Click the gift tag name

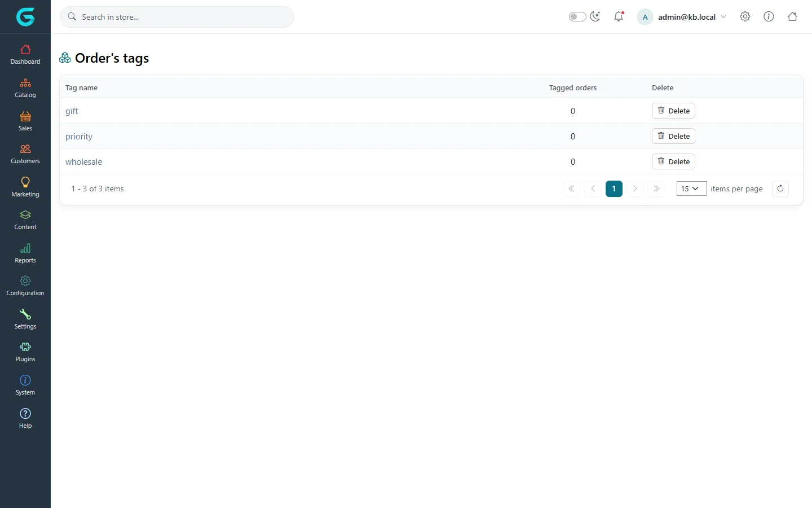click(x=72, y=111)
